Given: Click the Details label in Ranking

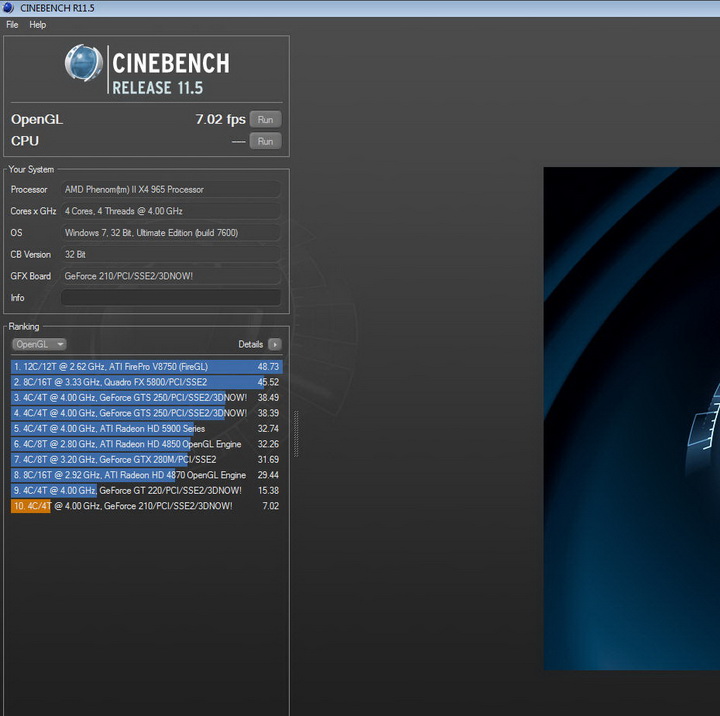Looking at the screenshot, I should point(250,344).
